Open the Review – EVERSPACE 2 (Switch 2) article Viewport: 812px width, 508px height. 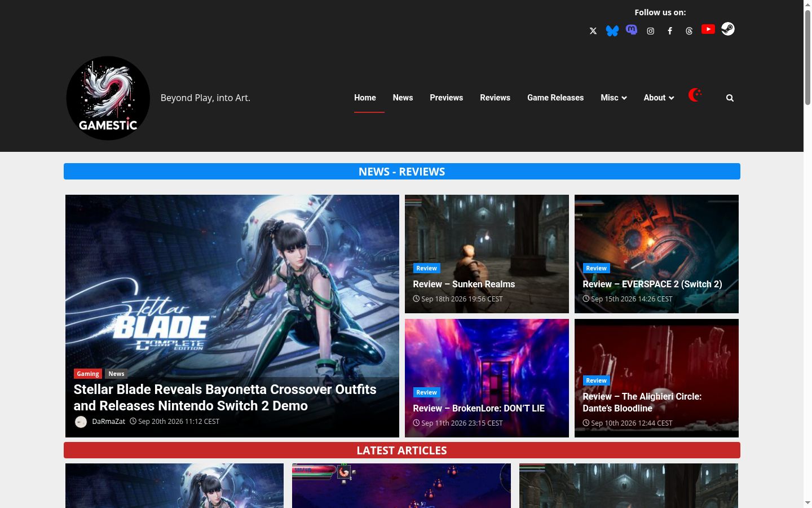[x=652, y=284]
